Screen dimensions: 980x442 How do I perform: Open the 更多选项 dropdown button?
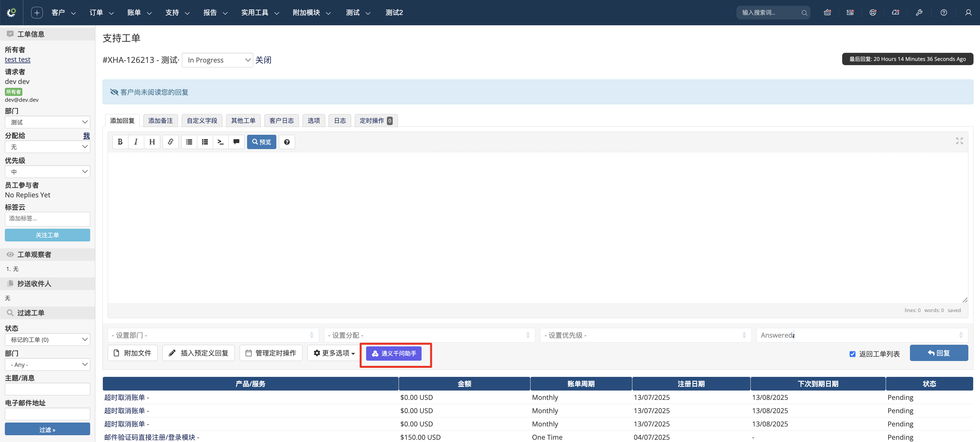coord(334,353)
